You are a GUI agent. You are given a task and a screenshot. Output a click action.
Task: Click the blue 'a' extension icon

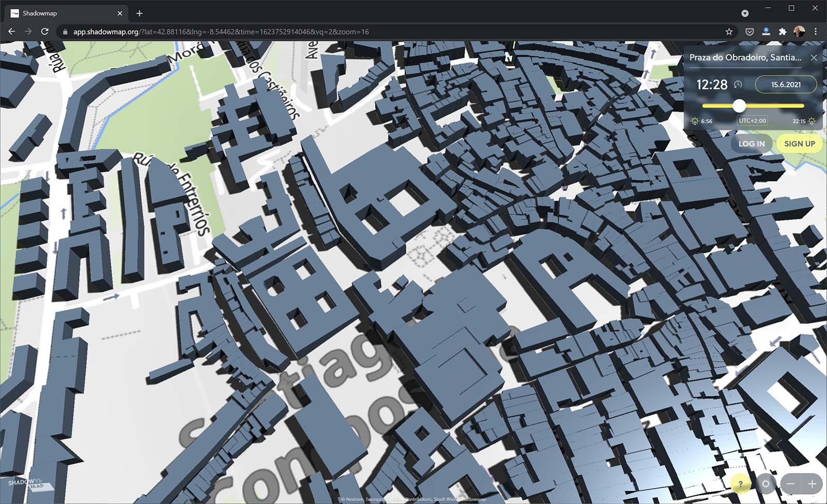[766, 31]
